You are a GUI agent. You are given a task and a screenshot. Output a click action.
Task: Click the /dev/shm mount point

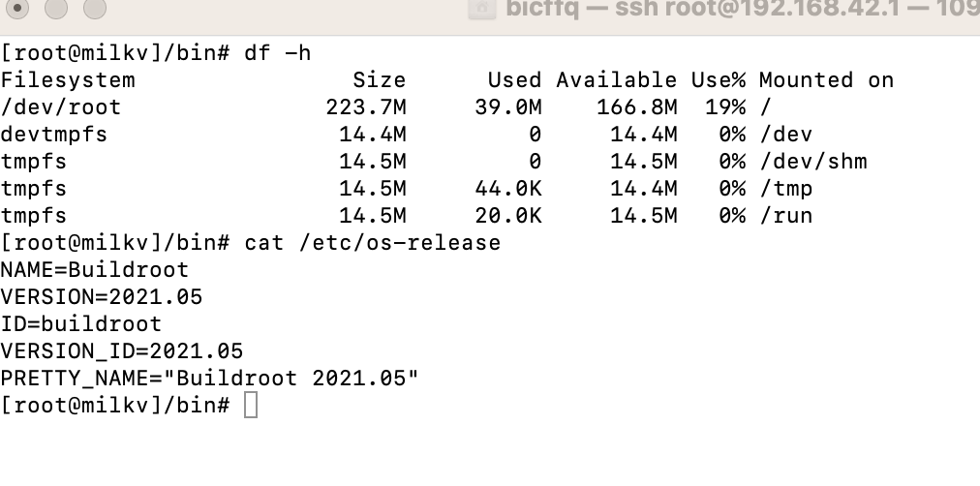[x=813, y=161]
